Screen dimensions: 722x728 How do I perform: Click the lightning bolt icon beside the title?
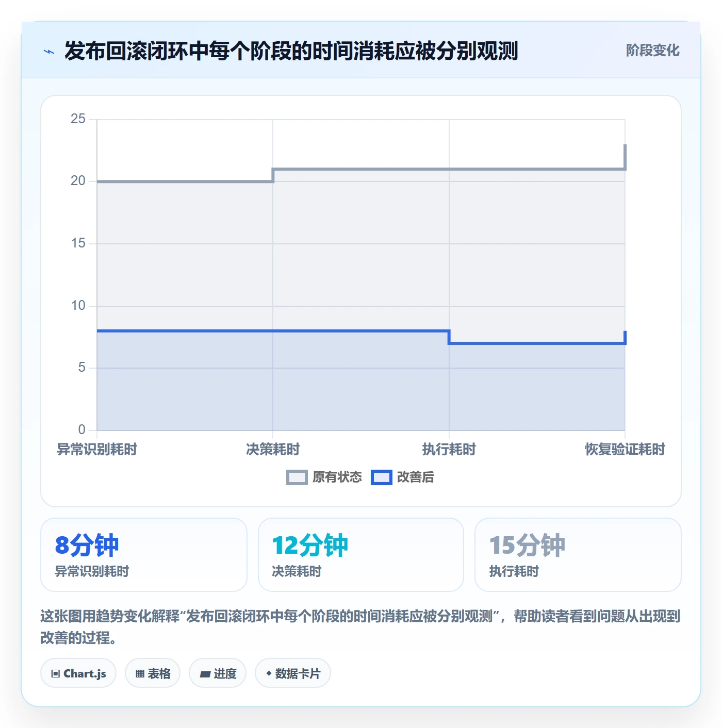click(49, 52)
